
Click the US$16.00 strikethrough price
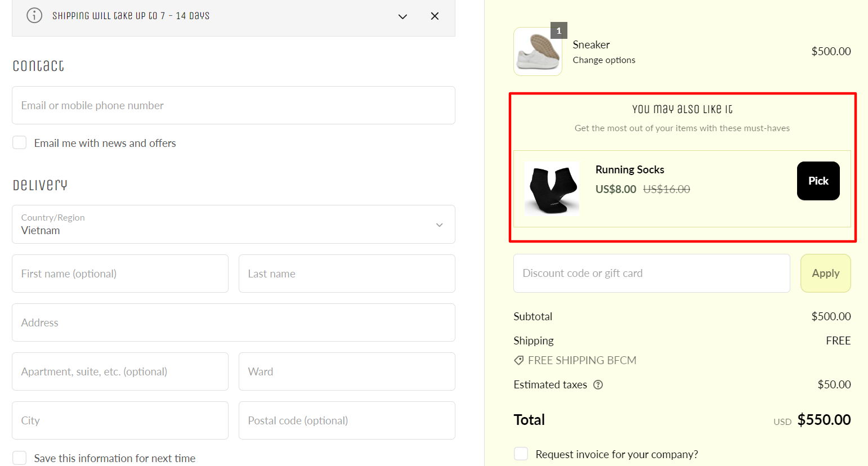click(x=666, y=189)
